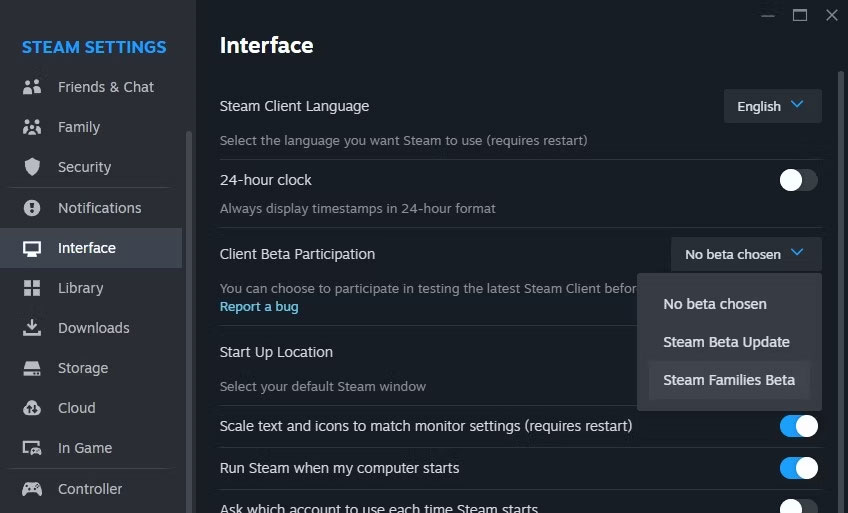Click the Family group icon
Viewport: 848px width, 513px height.
pyautogui.click(x=32, y=127)
